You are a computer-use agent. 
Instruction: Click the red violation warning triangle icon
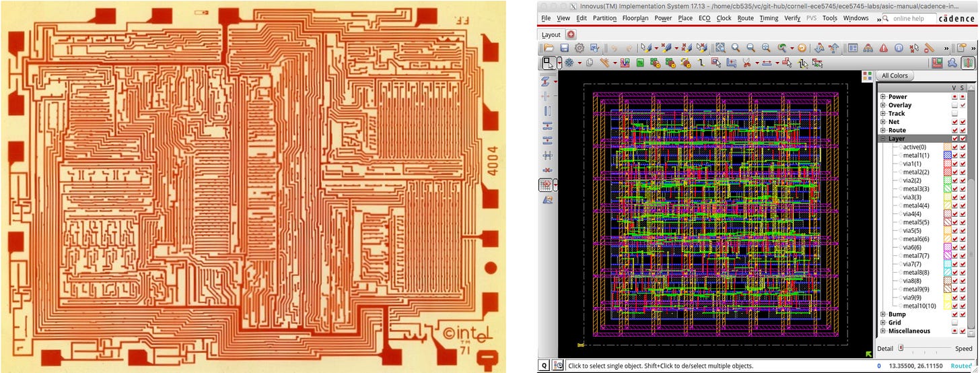883,48
